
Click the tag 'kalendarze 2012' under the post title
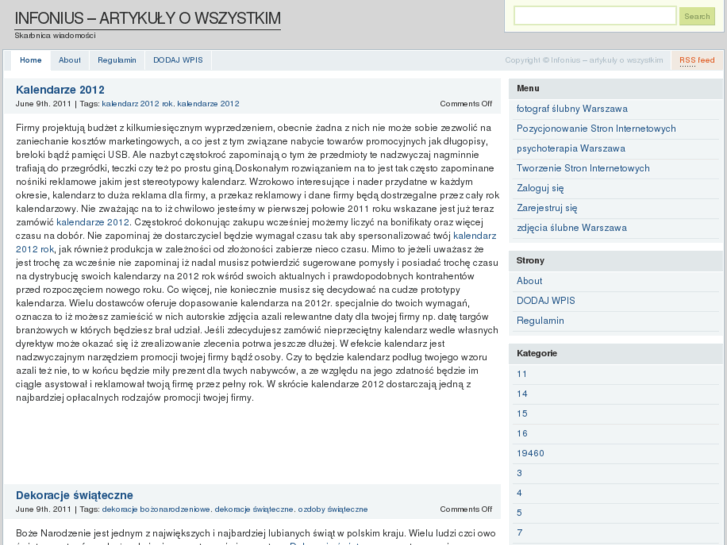point(208,104)
